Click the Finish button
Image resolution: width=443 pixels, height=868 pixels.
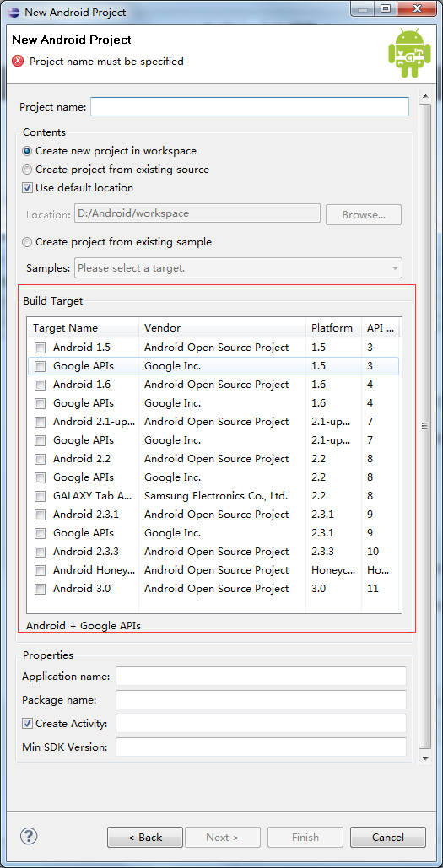click(x=305, y=837)
